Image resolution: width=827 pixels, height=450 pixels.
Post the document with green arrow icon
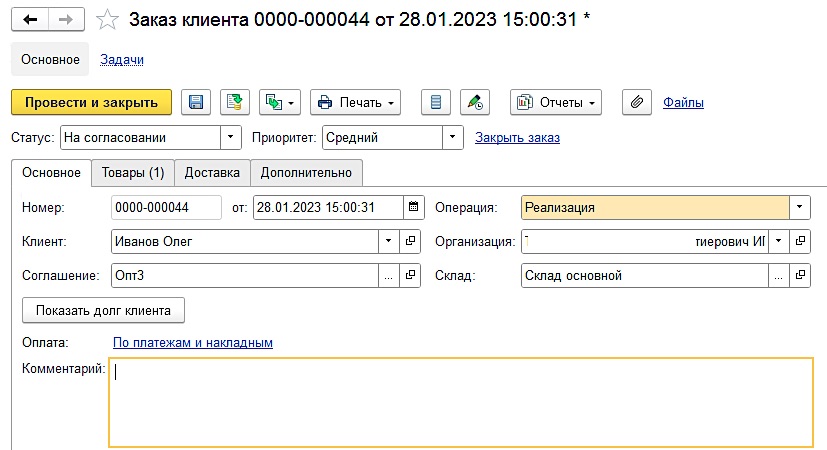pyautogui.click(x=234, y=102)
